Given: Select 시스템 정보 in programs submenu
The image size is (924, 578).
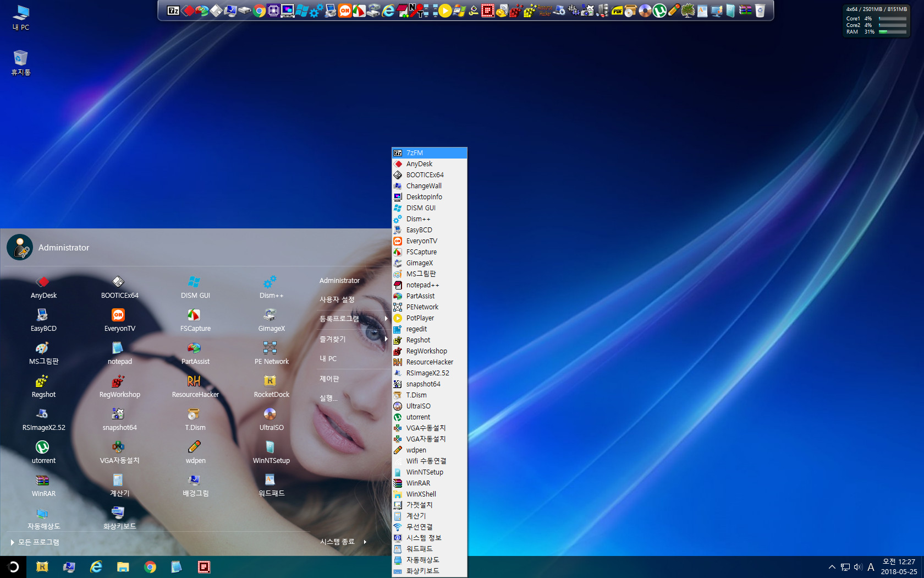Looking at the screenshot, I should (x=430, y=538).
